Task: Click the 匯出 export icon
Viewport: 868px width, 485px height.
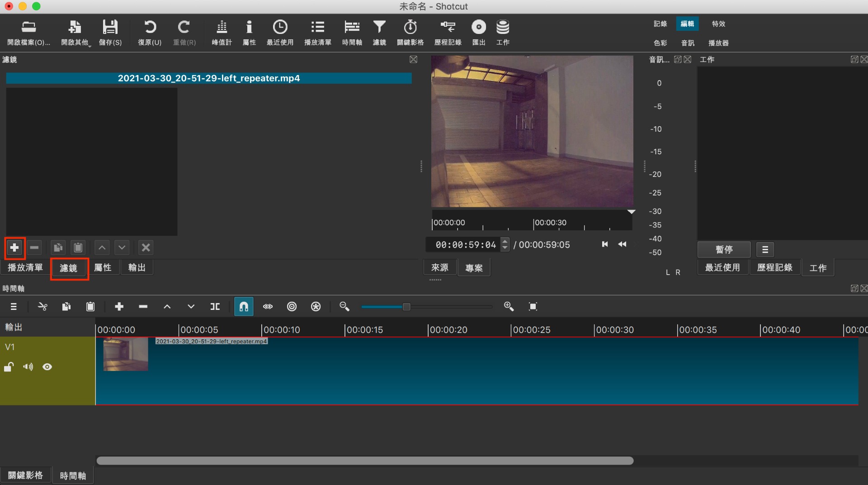Action: (x=478, y=33)
